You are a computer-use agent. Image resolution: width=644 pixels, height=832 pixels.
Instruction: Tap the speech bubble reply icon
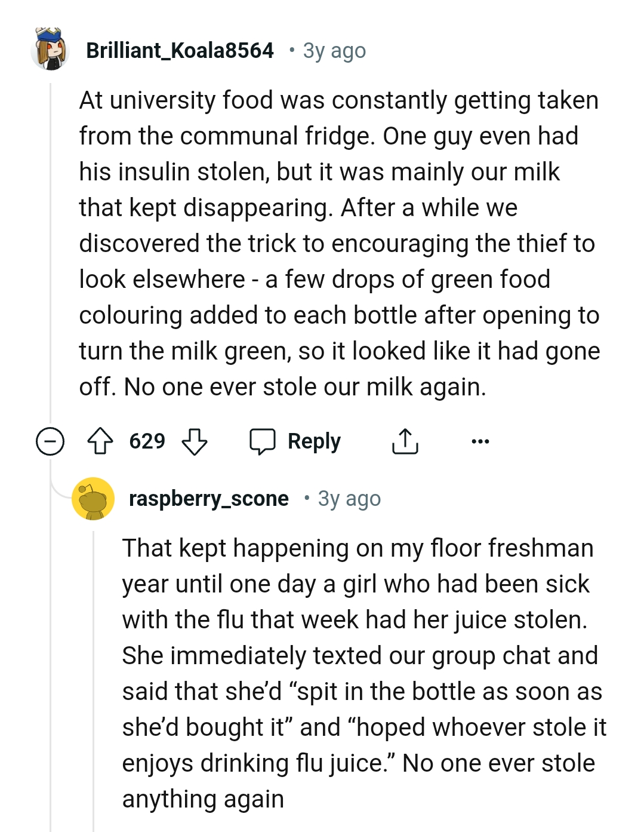pos(262,441)
